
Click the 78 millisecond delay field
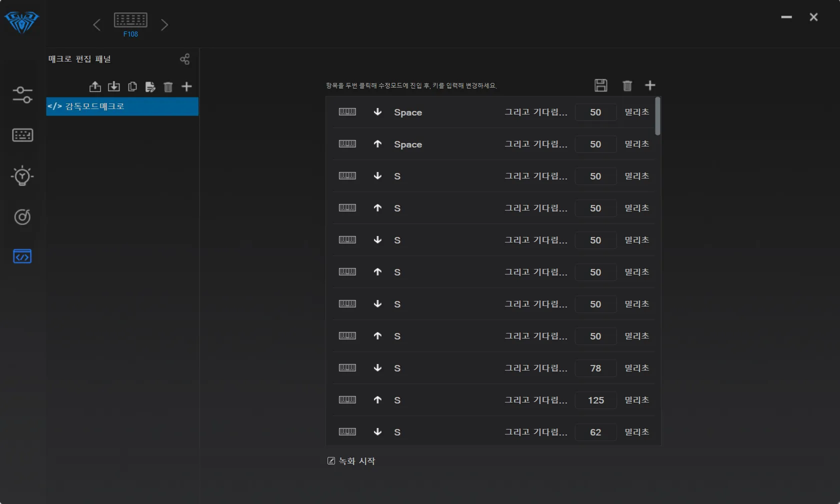(595, 368)
